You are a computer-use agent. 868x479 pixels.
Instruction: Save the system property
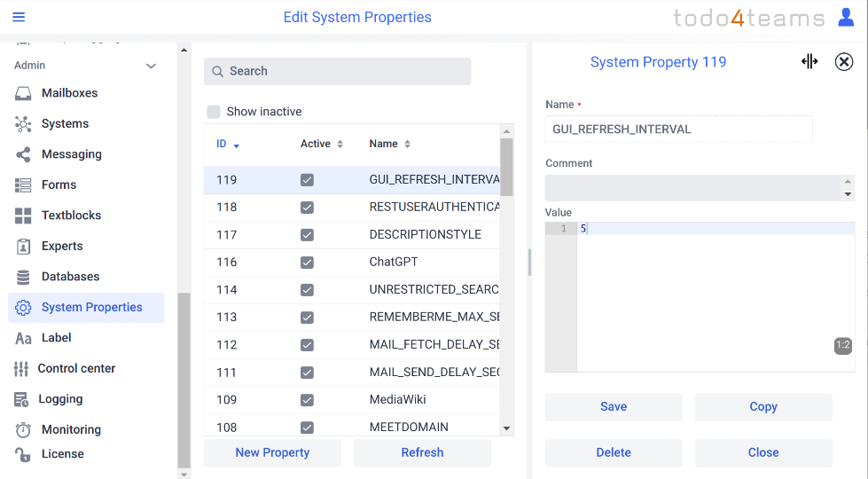(614, 407)
